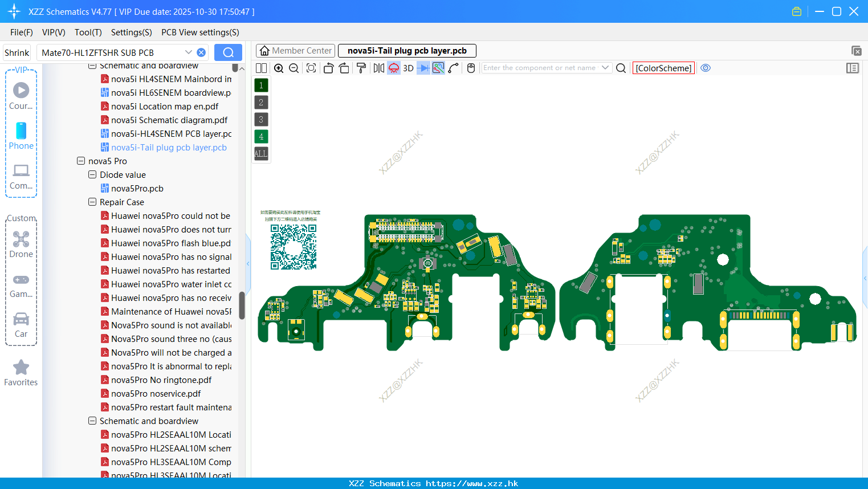868x489 pixels.
Task: Zoom in on the PCB view
Action: click(x=279, y=68)
